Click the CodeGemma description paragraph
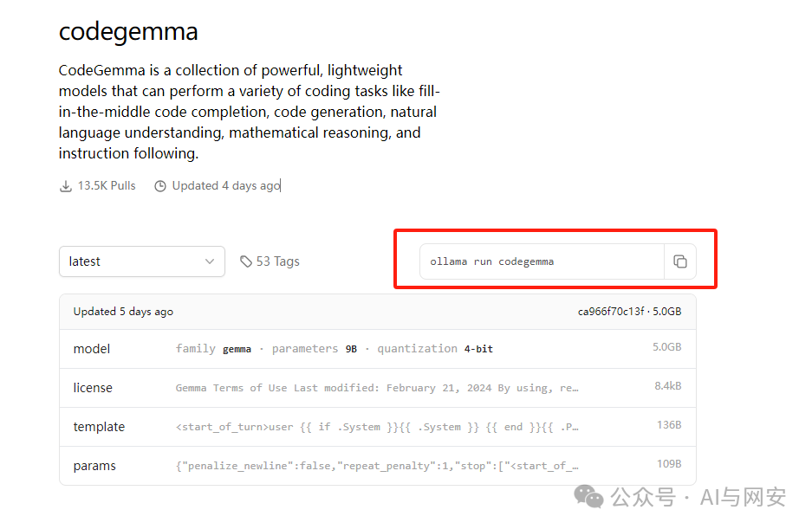812x529 pixels. pyautogui.click(x=249, y=112)
